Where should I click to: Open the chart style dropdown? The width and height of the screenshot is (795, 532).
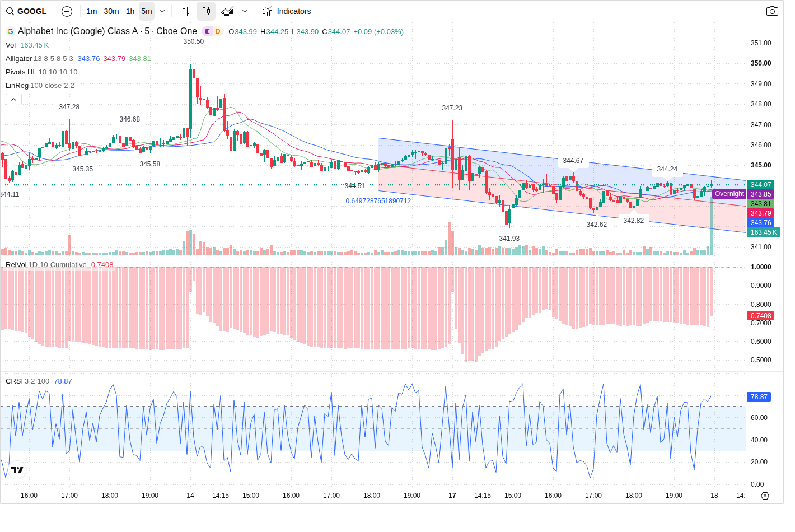tap(245, 11)
